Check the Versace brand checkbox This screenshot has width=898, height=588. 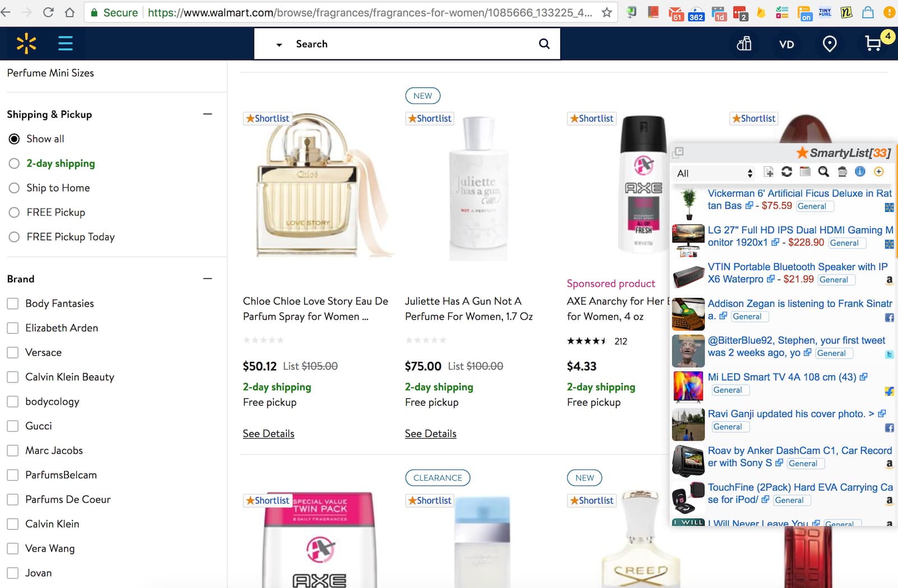[x=13, y=352]
